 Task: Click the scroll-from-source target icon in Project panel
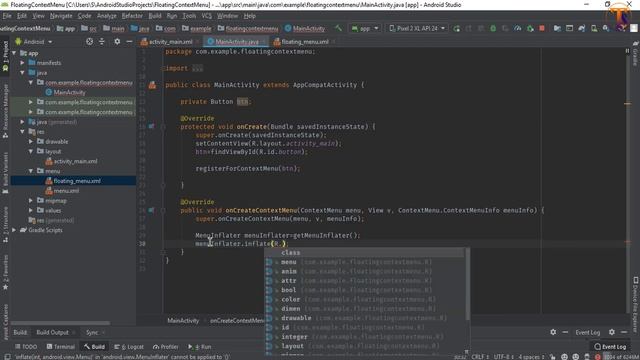click(89, 41)
